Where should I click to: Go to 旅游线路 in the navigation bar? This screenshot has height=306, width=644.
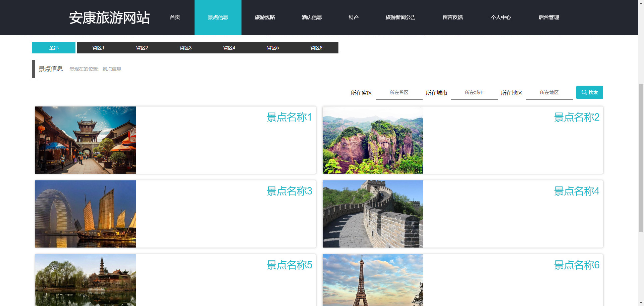point(265,17)
